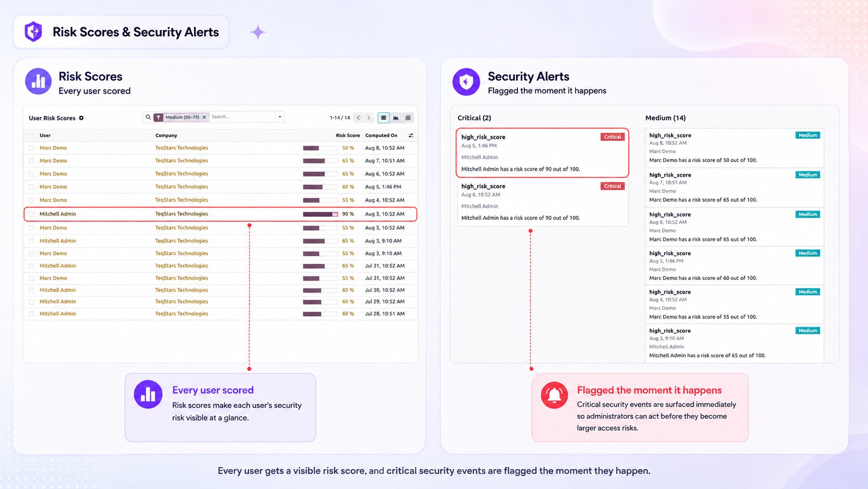Switch to pivot table view
The height and width of the screenshot is (489, 868).
(x=408, y=118)
